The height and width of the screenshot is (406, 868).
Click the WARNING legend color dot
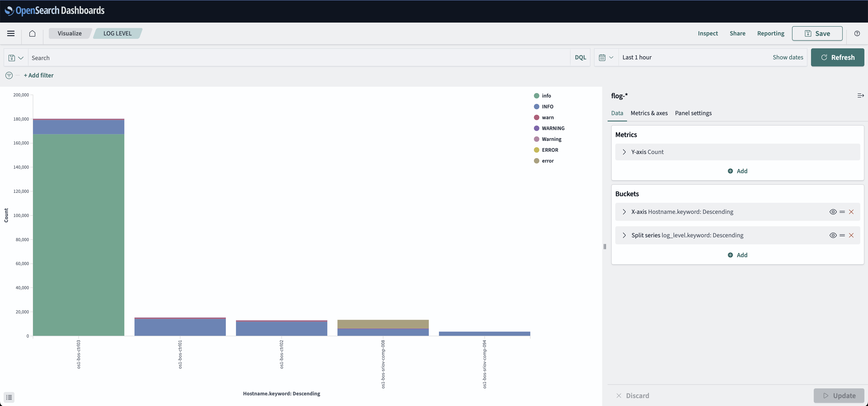536,128
